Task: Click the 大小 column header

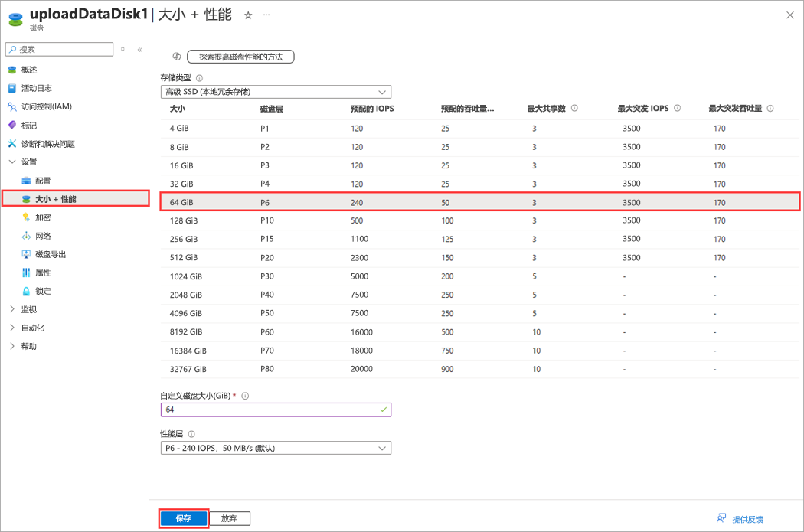Action: 178,109
